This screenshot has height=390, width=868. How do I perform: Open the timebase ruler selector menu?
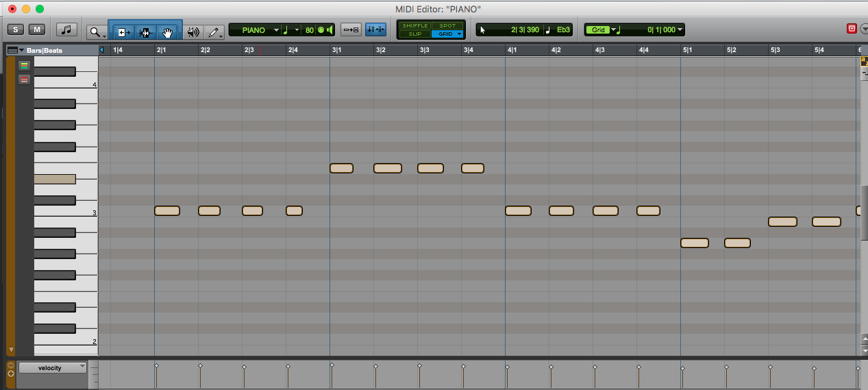[16, 50]
